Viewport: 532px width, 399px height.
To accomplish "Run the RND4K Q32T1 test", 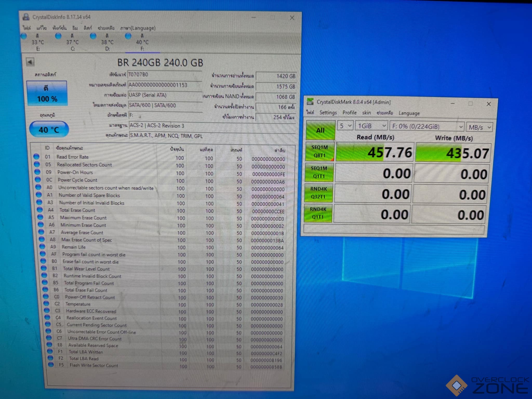I will coord(318,193).
